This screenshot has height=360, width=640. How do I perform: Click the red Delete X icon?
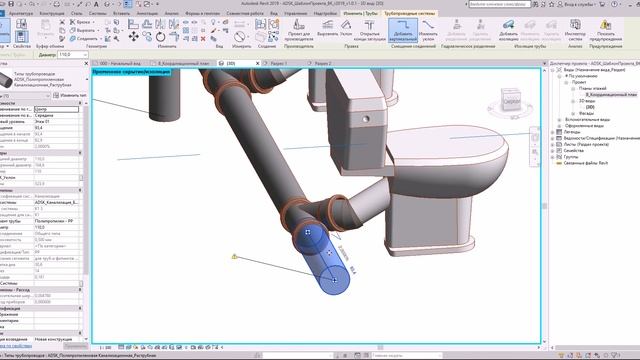click(203, 39)
